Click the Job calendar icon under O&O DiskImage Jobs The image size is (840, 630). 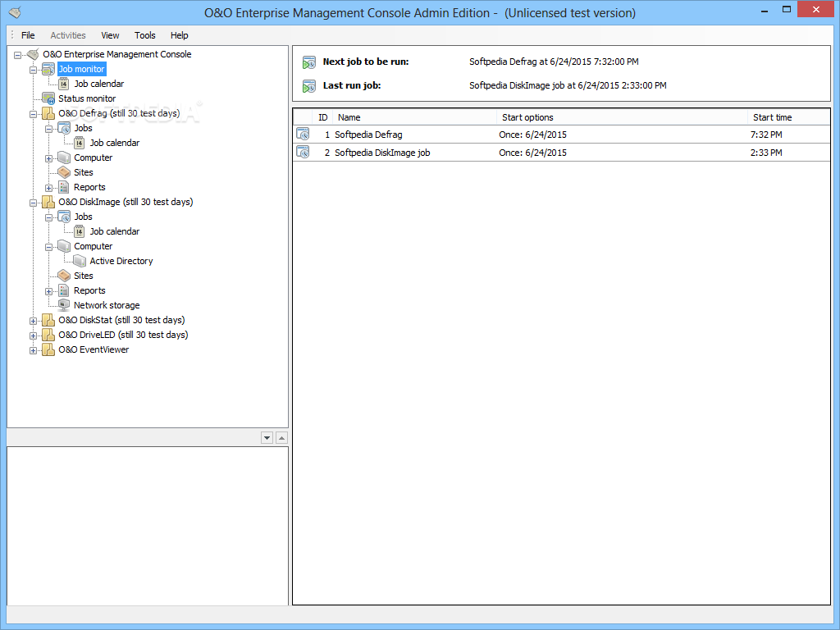(x=80, y=231)
